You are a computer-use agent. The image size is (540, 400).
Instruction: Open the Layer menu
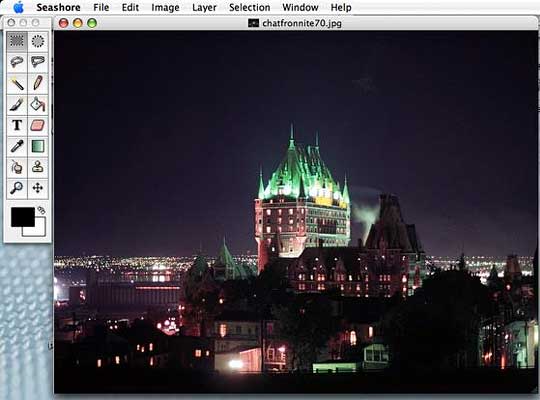(204, 7)
